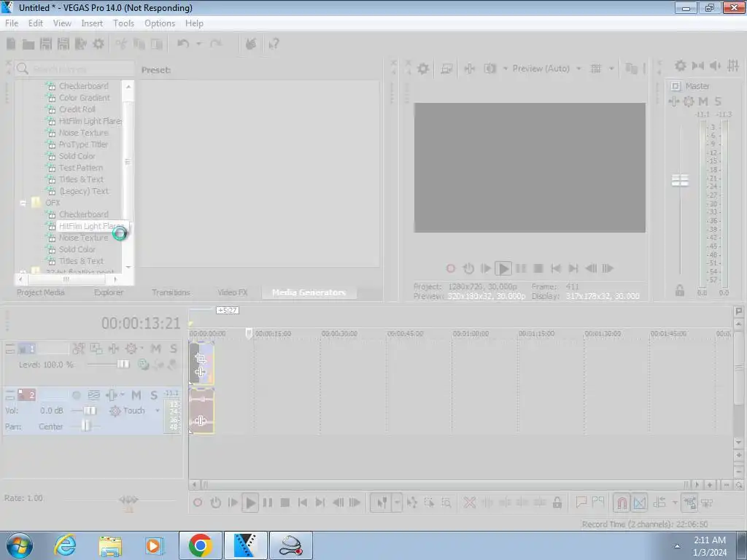Click Pause in the timeline transport
The image size is (747, 560).
point(268,502)
